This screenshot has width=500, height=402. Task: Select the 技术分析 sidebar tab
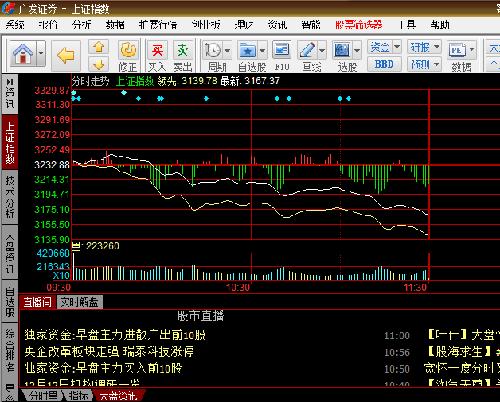tap(10, 197)
